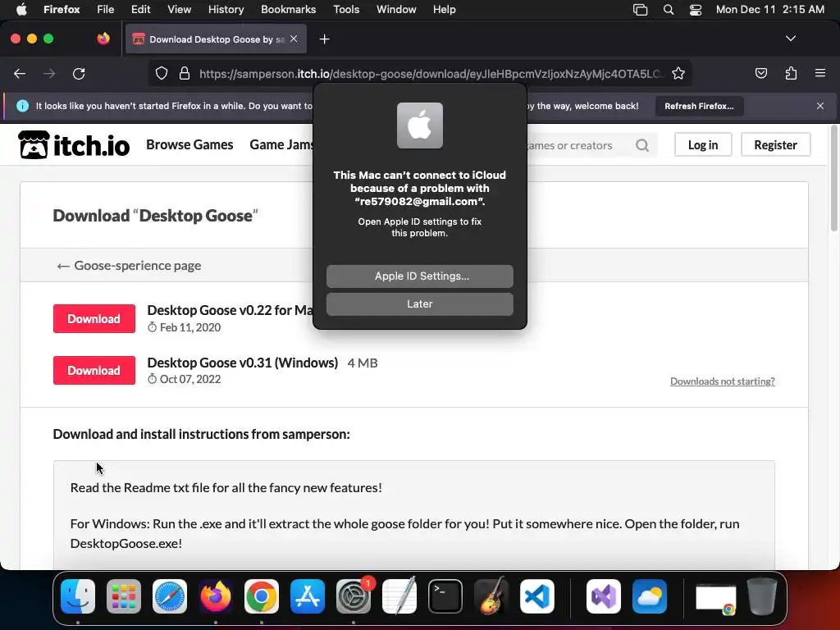Click the page vertical scrollbar
This screenshot has width=840, height=630.
pos(833,179)
